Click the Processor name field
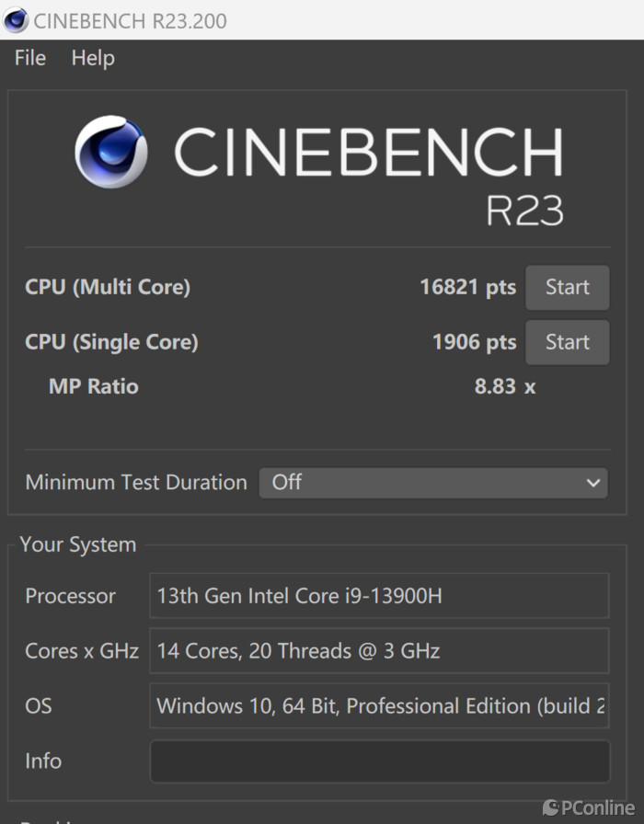 [379, 596]
